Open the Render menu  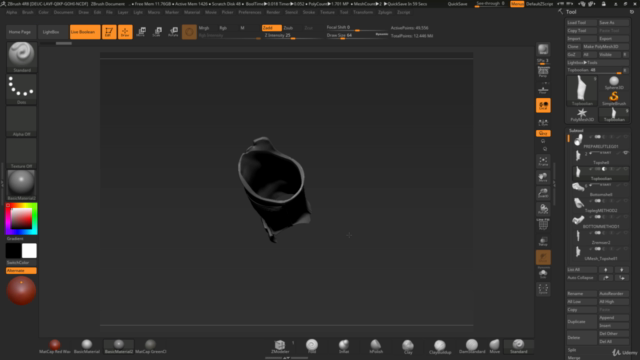(x=273, y=12)
